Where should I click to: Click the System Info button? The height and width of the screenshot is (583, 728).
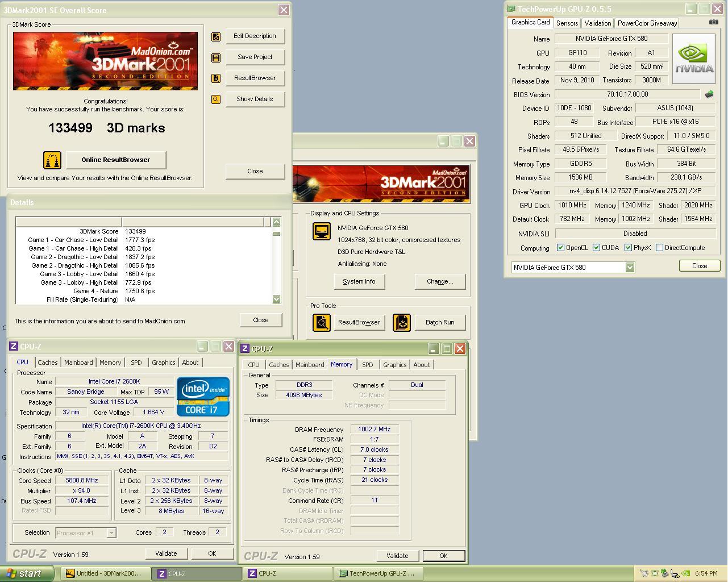tap(359, 282)
